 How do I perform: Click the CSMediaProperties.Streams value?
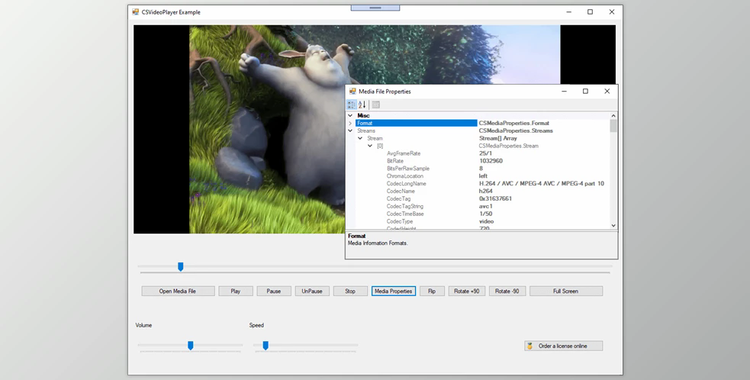click(516, 131)
